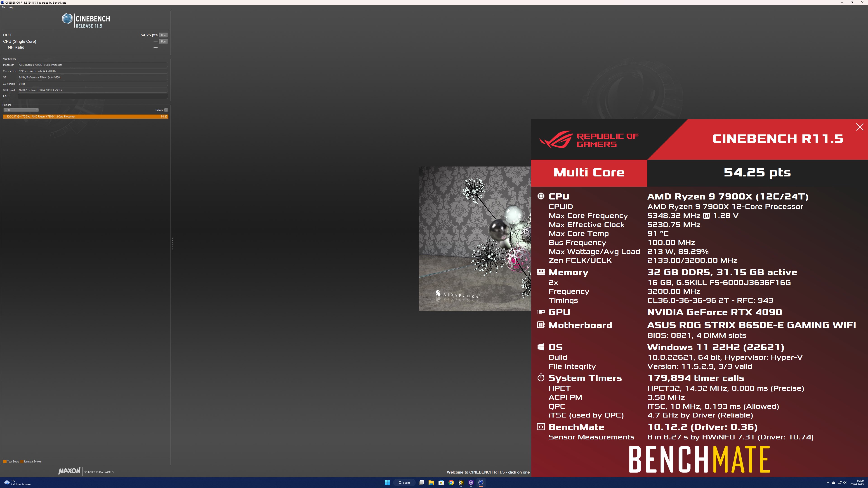The width and height of the screenshot is (868, 488).
Task: Open the File menu
Action: (x=3, y=7)
